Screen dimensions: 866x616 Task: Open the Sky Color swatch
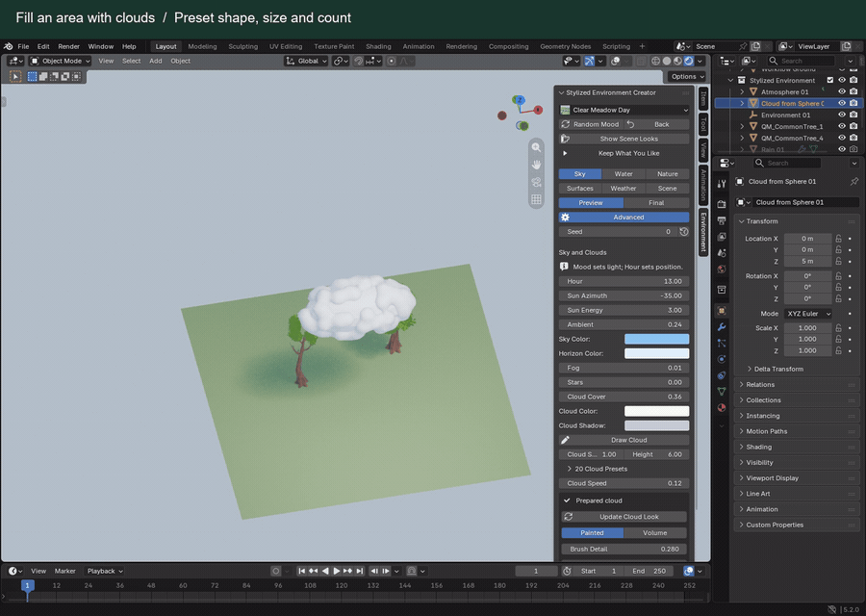pyautogui.click(x=656, y=339)
